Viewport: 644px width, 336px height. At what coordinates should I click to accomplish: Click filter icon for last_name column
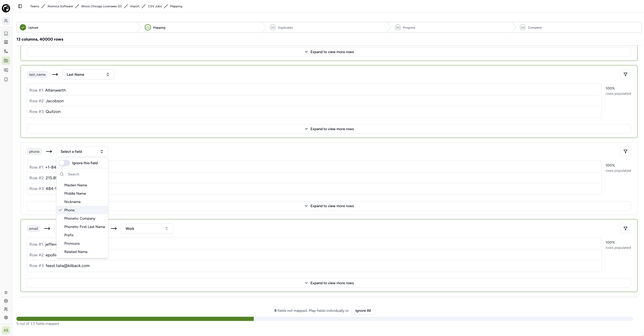(x=625, y=74)
